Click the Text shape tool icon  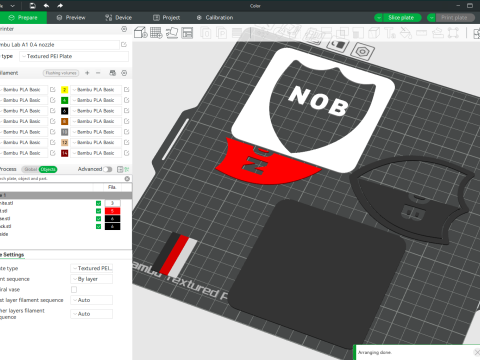pos(390,33)
